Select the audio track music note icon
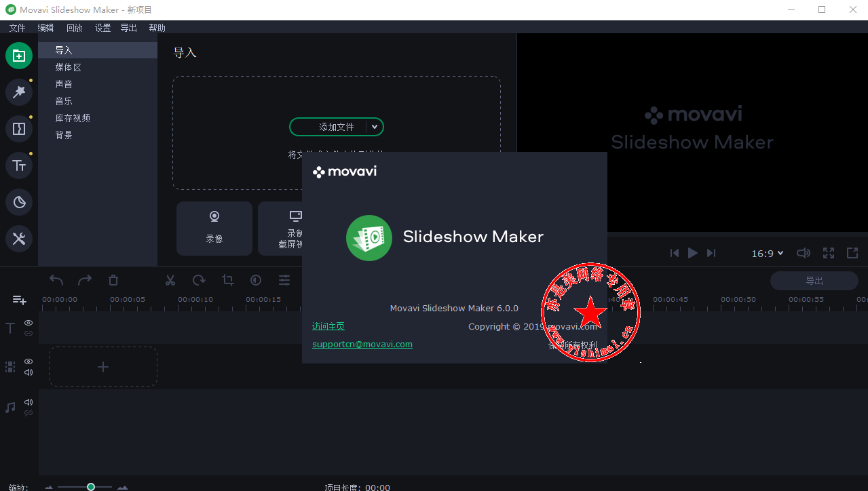 click(10, 408)
